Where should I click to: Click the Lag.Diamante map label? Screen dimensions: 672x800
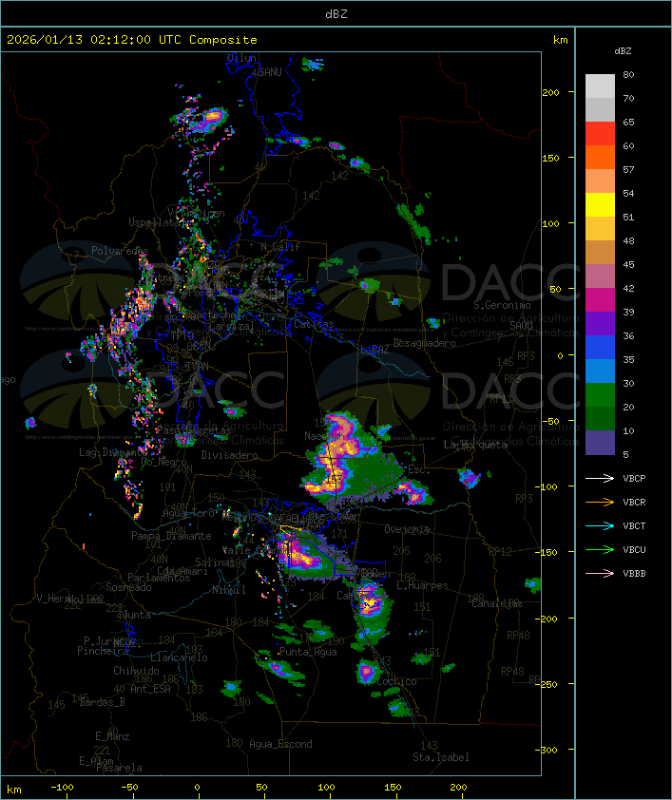(x=112, y=452)
